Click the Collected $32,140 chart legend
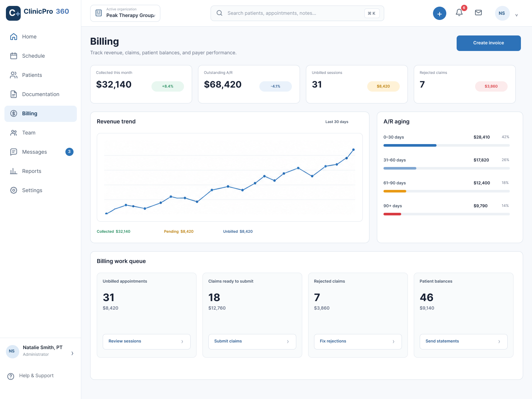The width and height of the screenshot is (532, 399). coord(113,232)
